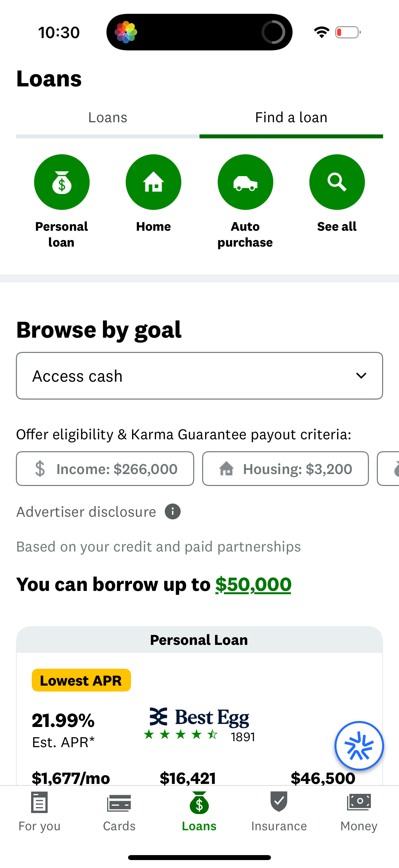This screenshot has height=868, width=399.
Task: Switch to the Loans tab
Action: coord(108,117)
